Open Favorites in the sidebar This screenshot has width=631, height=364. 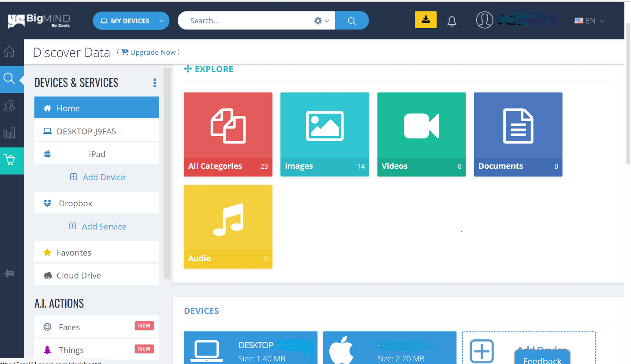point(97,253)
